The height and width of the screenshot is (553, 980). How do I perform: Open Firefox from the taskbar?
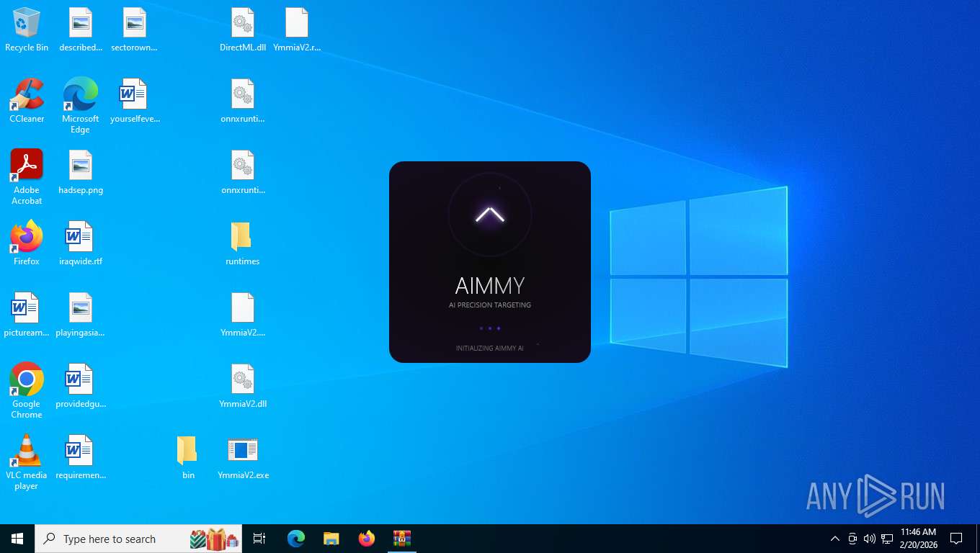coord(367,539)
